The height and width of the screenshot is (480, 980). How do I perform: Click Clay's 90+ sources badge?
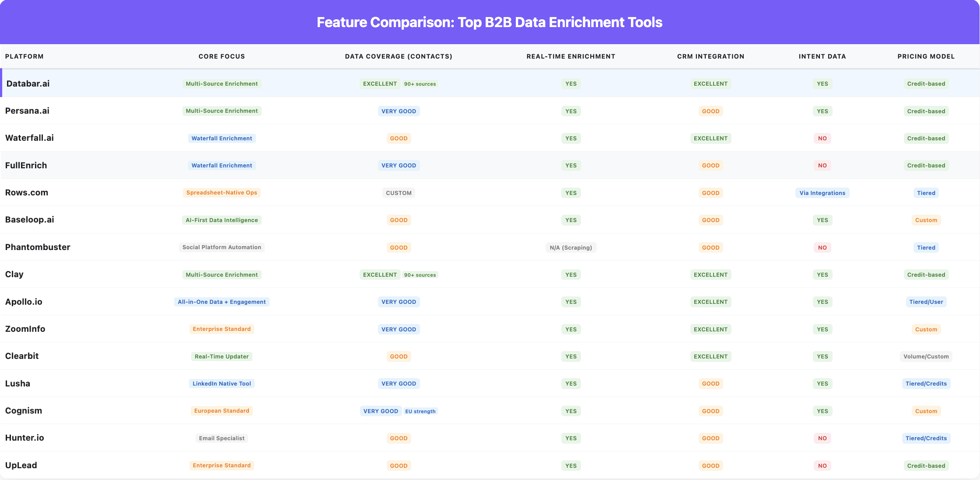pos(420,275)
